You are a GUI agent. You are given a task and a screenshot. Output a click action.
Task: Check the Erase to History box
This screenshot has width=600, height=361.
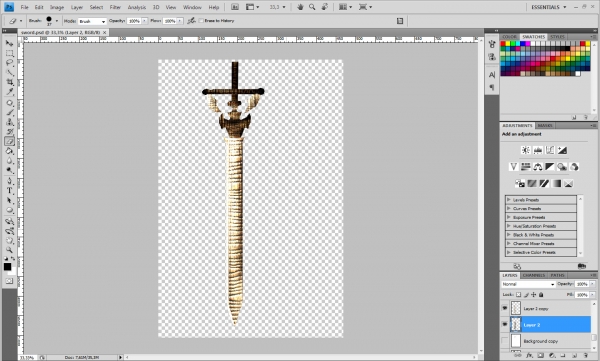[x=201, y=21]
